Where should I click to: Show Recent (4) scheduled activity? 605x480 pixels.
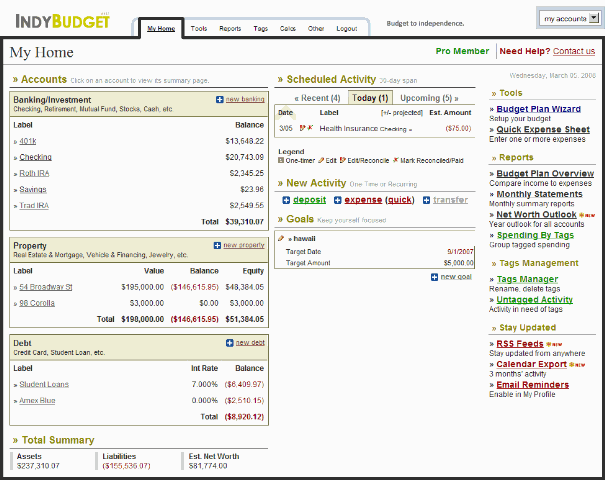318,98
